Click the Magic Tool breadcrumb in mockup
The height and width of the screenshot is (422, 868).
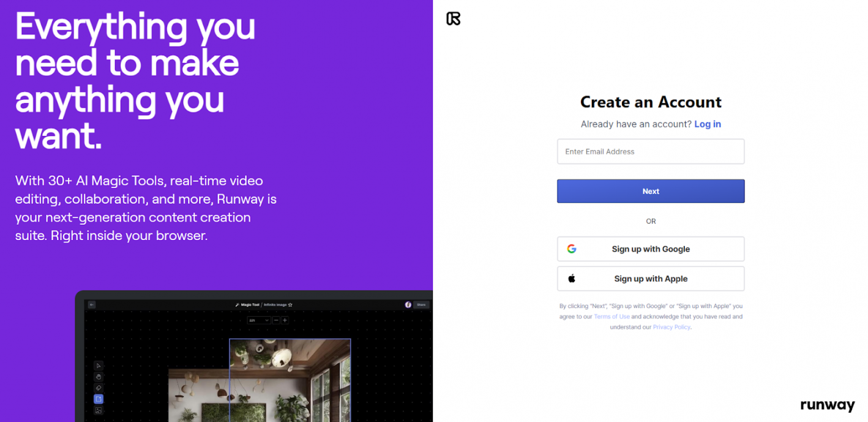pyautogui.click(x=250, y=304)
